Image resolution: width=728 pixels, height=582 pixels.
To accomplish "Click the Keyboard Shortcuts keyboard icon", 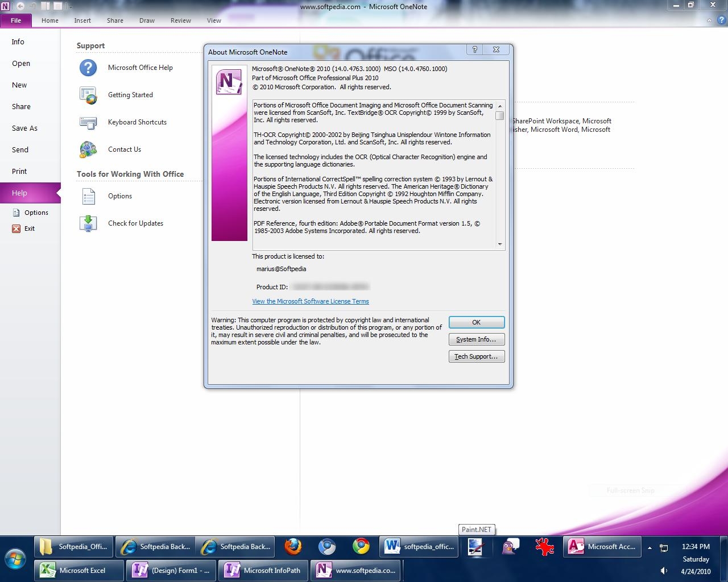I will (x=88, y=122).
